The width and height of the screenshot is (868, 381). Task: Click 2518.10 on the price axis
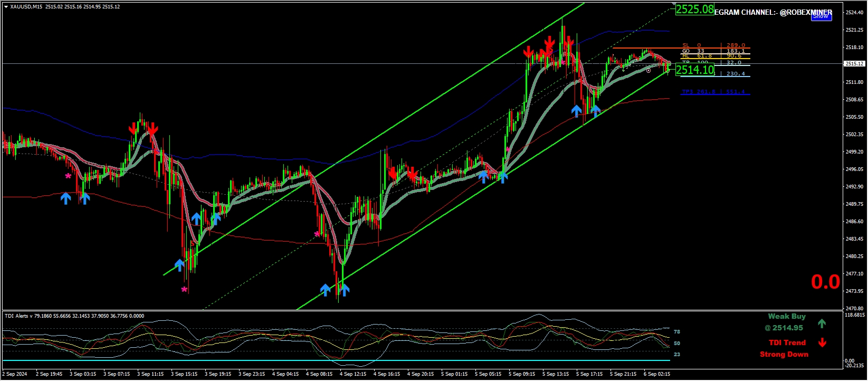pos(854,47)
